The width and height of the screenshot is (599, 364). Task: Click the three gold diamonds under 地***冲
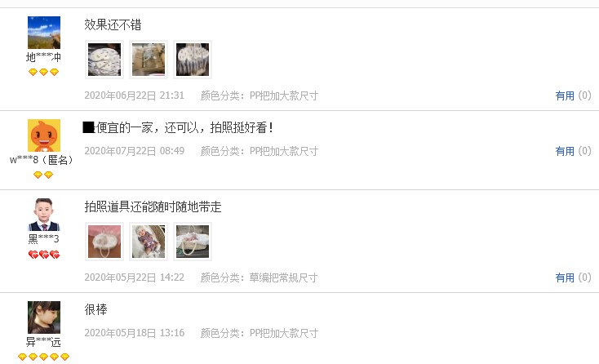click(x=43, y=72)
